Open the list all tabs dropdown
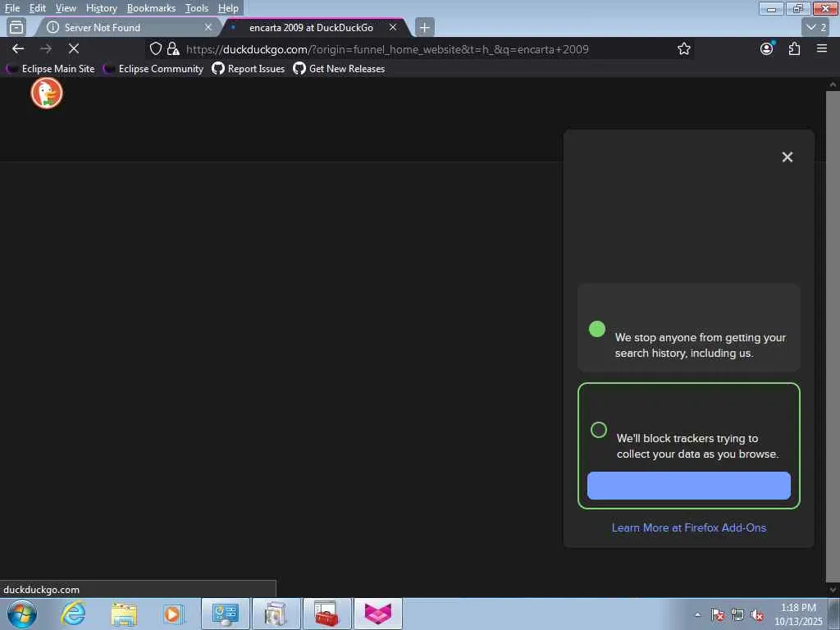This screenshot has height=630, width=840. tap(816, 27)
